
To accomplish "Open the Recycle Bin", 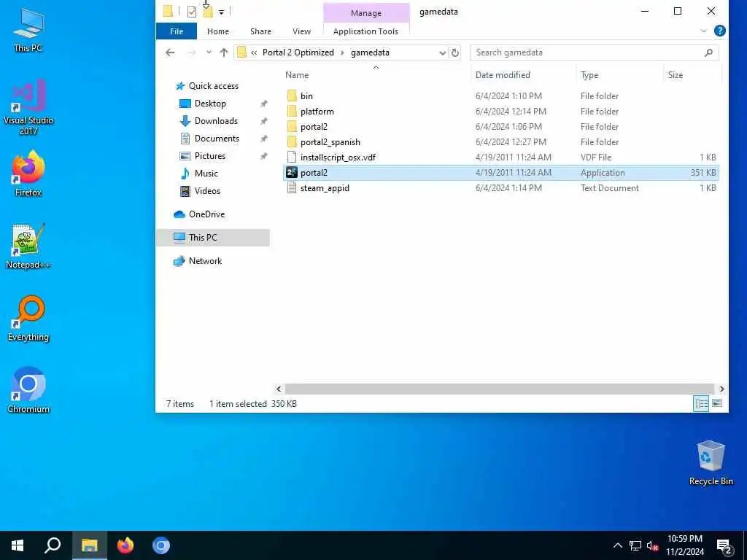I will pos(711,463).
